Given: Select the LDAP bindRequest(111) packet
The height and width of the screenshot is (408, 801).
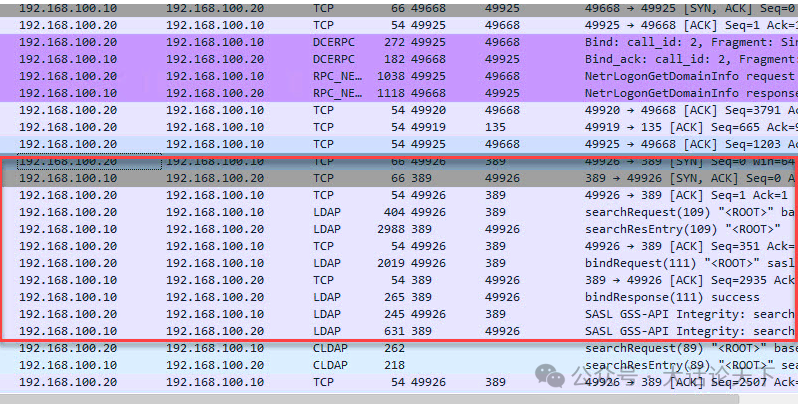Looking at the screenshot, I should pos(400,263).
